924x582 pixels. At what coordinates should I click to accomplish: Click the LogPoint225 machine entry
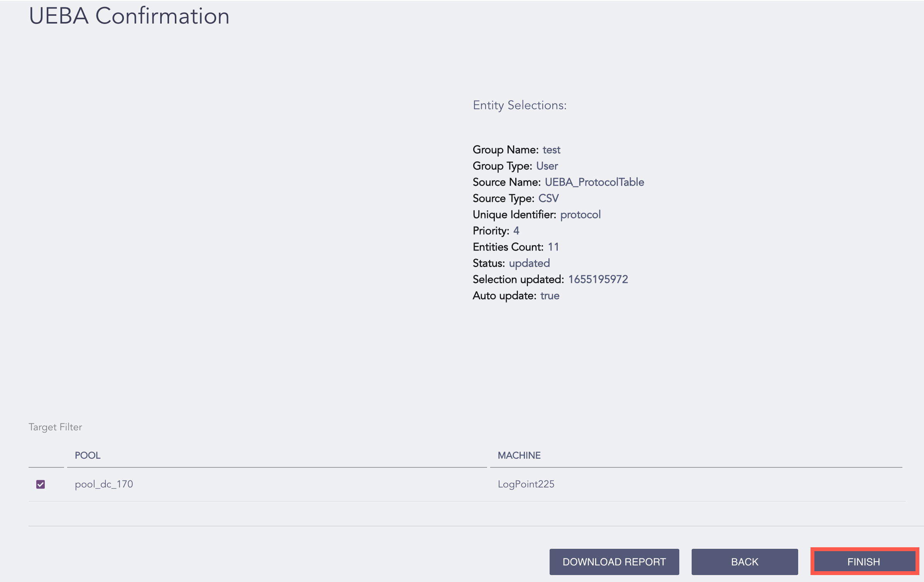526,484
